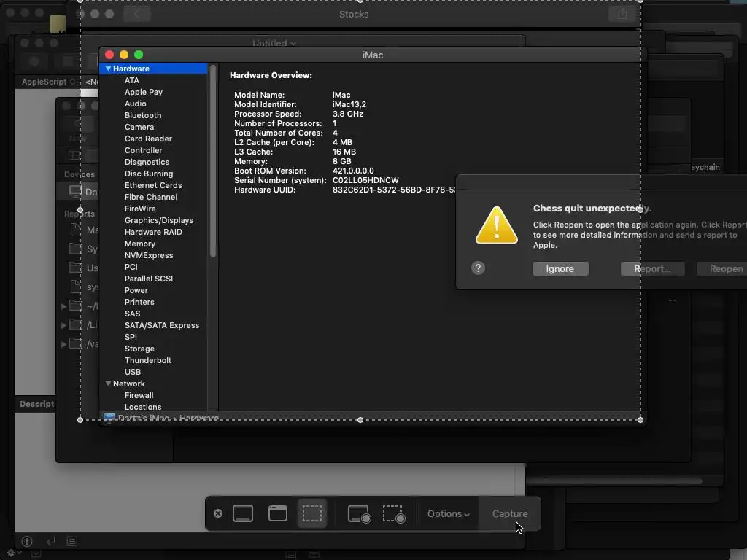Select Diagnostics in the sidebar

click(147, 162)
